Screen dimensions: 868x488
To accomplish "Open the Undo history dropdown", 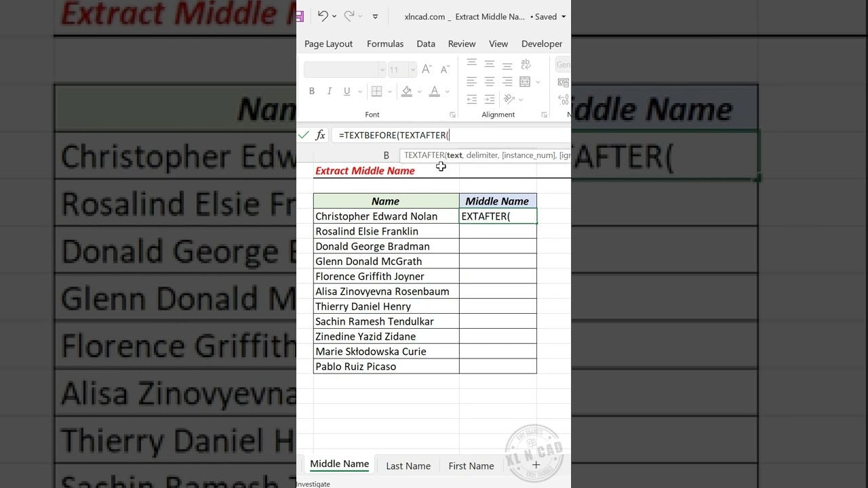I will 334,17.
